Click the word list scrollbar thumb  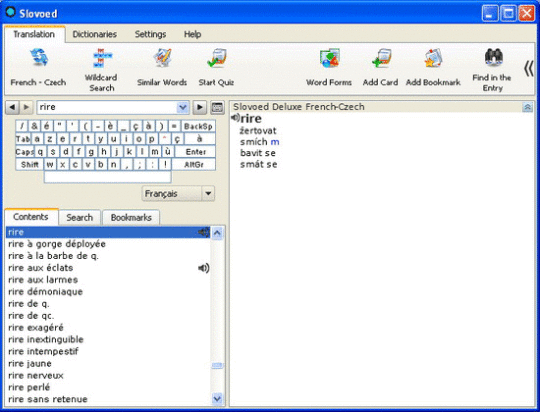pyautogui.click(x=217, y=365)
